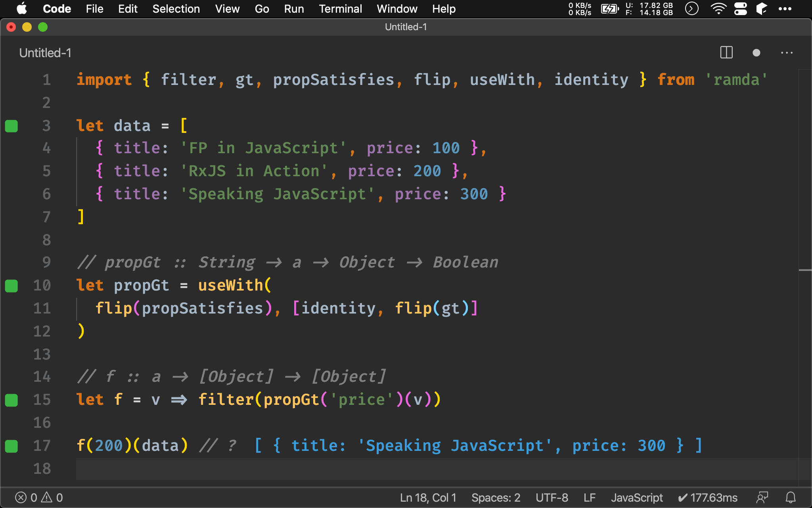Open the View menu

[227, 9]
